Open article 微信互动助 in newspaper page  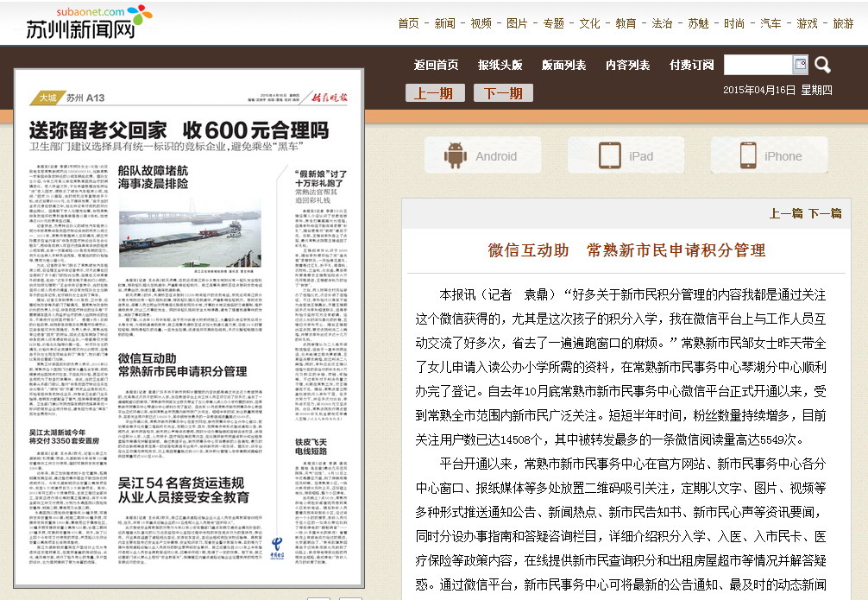[x=182, y=365]
